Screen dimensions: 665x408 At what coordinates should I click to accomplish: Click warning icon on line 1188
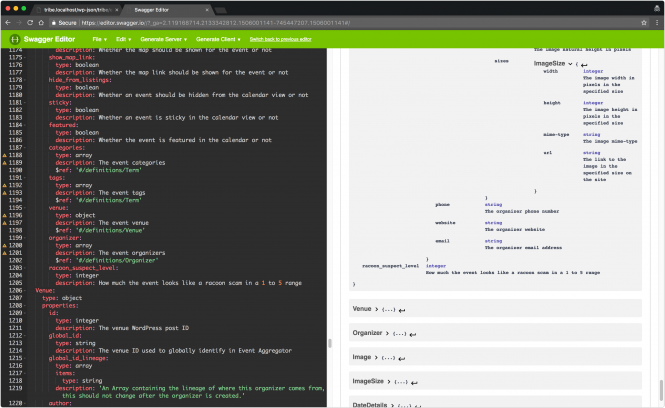pos(5,157)
